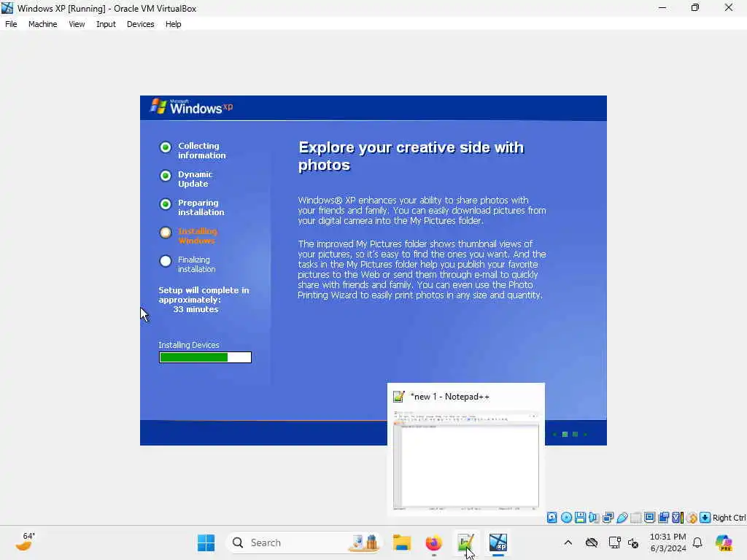Click the optical disk status icon

tap(566, 518)
